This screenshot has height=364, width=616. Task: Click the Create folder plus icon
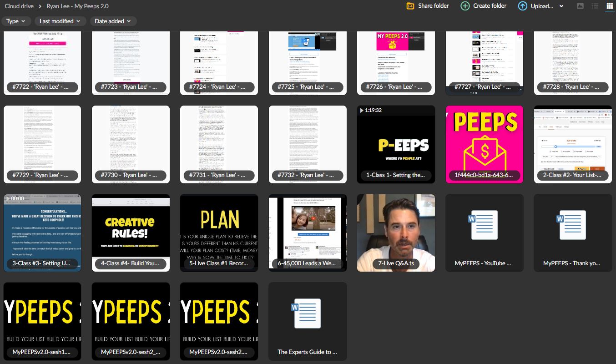coord(465,6)
